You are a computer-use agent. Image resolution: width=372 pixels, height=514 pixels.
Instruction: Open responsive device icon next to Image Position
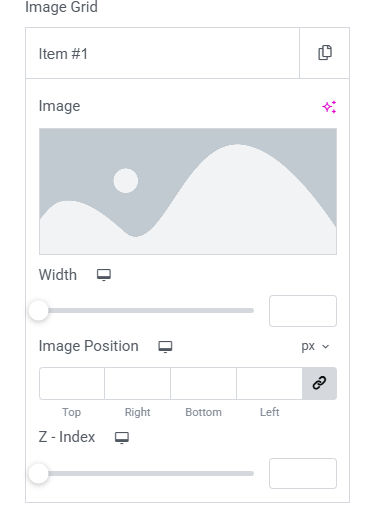tap(165, 346)
